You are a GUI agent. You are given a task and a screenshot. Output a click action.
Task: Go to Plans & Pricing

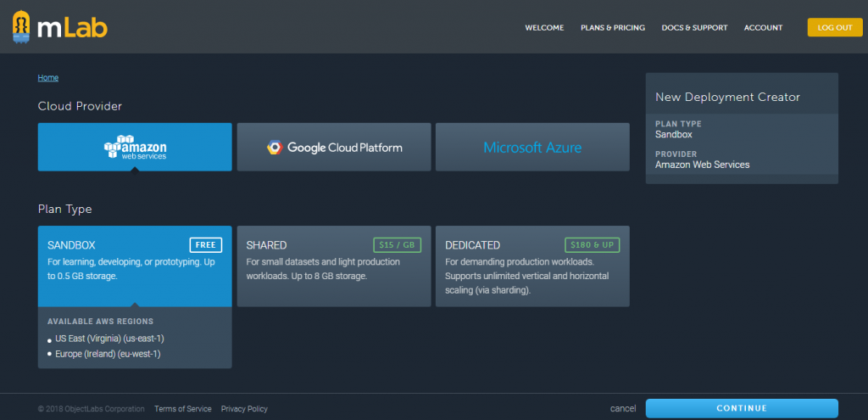tap(613, 28)
